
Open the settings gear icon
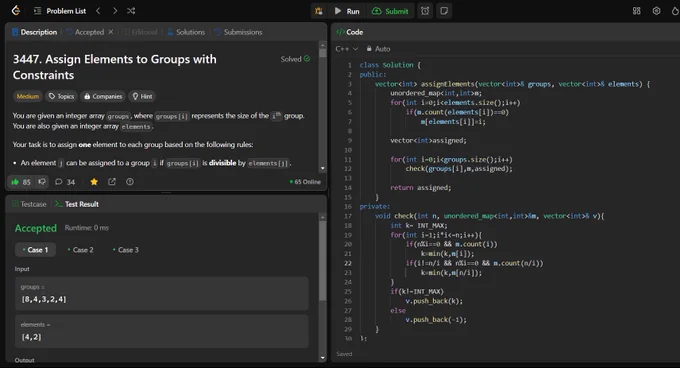[x=656, y=11]
